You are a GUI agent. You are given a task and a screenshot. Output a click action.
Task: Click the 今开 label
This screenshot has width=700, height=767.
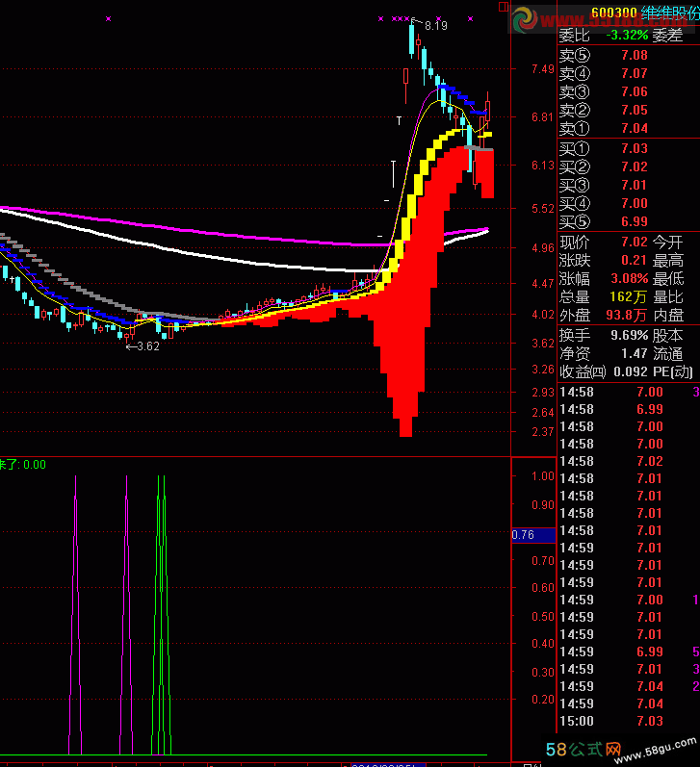coord(667,243)
